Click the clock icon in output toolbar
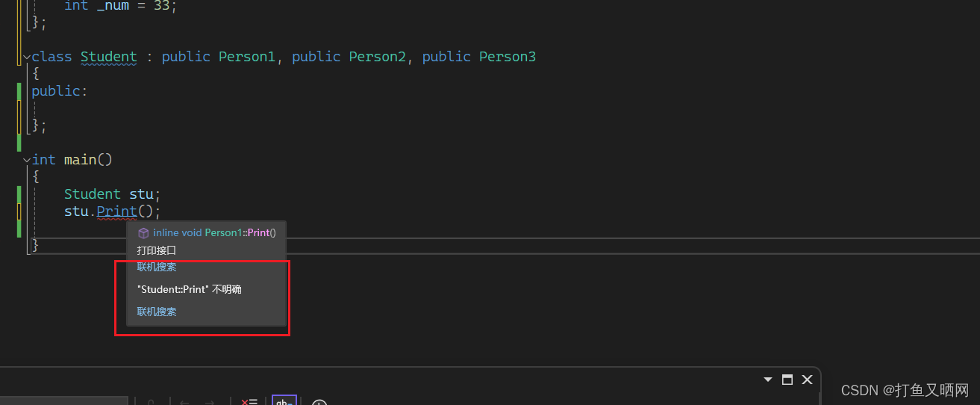Screen dimensions: 980x405 tap(319, 404)
